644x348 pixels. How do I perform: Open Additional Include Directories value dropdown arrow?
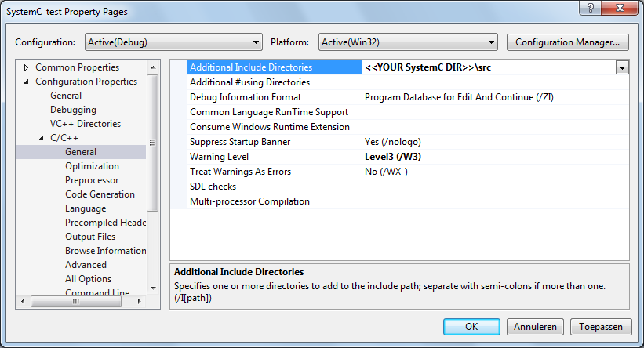coord(622,68)
